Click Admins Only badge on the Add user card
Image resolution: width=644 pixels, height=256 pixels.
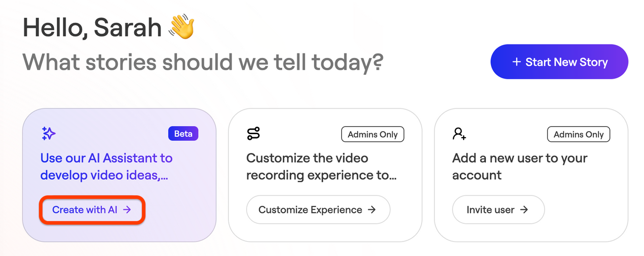tap(579, 134)
